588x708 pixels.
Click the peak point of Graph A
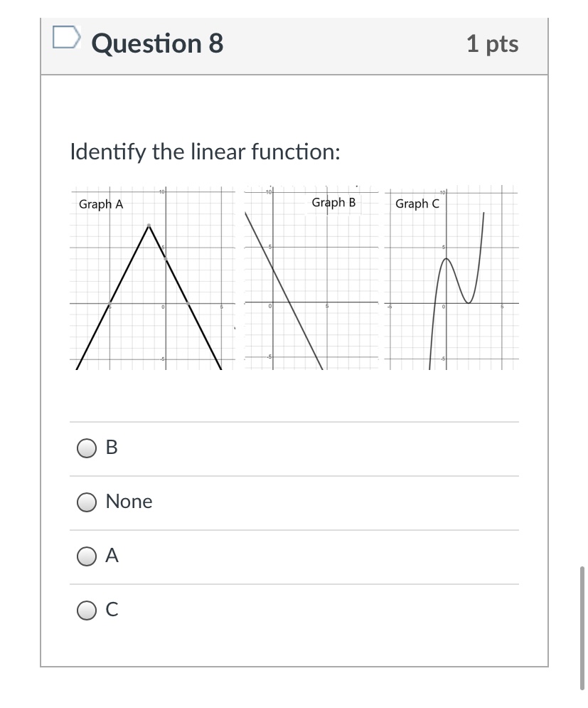(149, 226)
